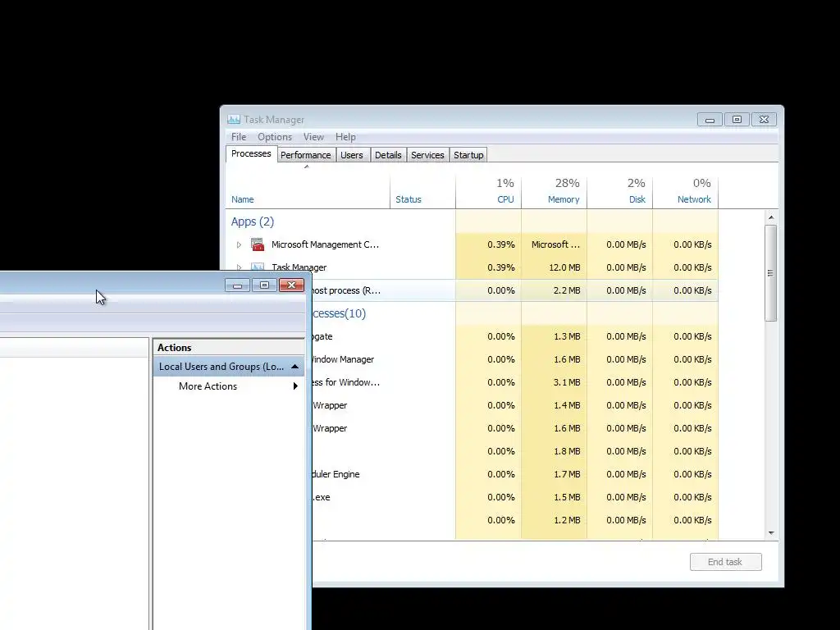This screenshot has height=630, width=840.
Task: Switch to the Details tab
Action: [x=388, y=155]
